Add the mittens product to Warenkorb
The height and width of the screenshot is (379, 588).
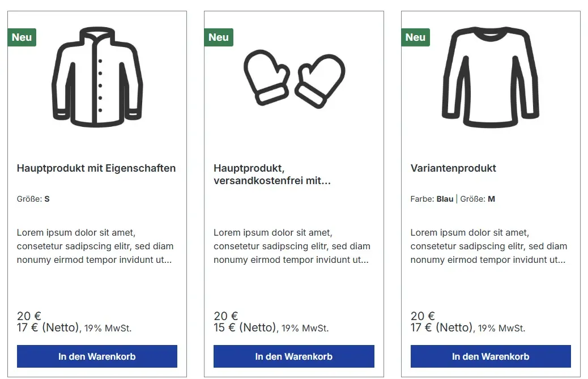point(294,356)
